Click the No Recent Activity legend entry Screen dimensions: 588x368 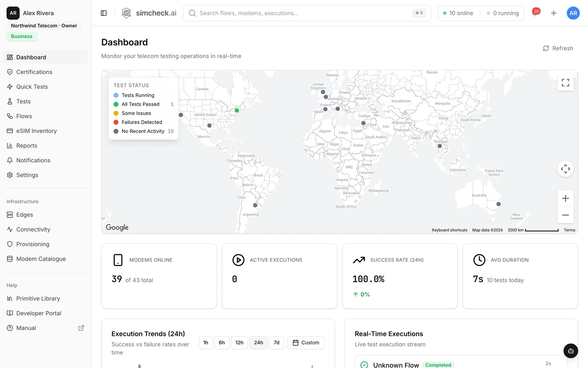(x=143, y=131)
